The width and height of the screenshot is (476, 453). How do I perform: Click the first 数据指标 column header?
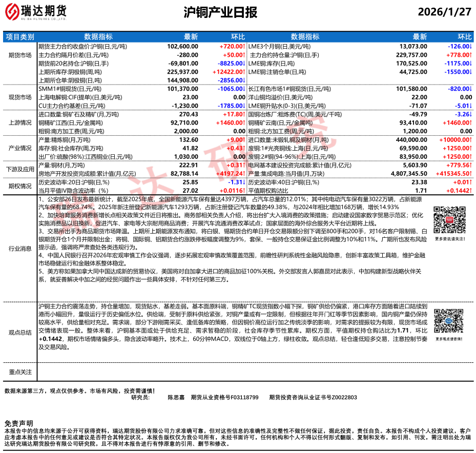click(98, 37)
